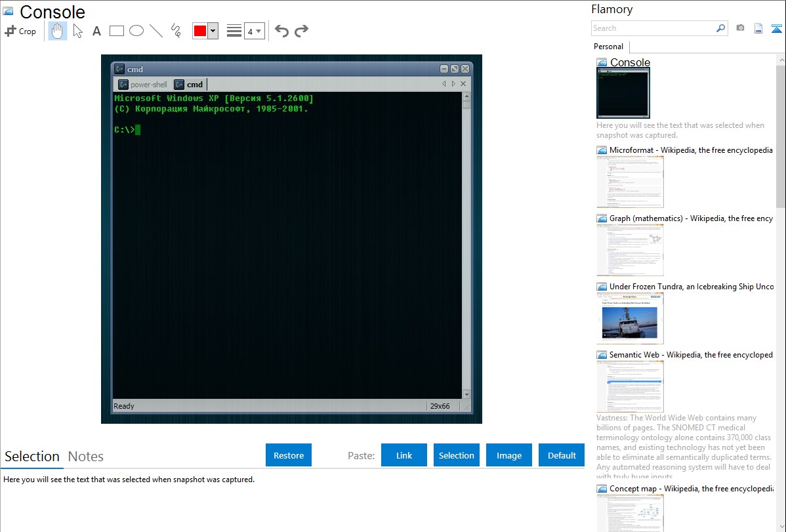The height and width of the screenshot is (532, 786).
Task: Click the Microformat snapshot thumbnail
Action: click(x=630, y=182)
